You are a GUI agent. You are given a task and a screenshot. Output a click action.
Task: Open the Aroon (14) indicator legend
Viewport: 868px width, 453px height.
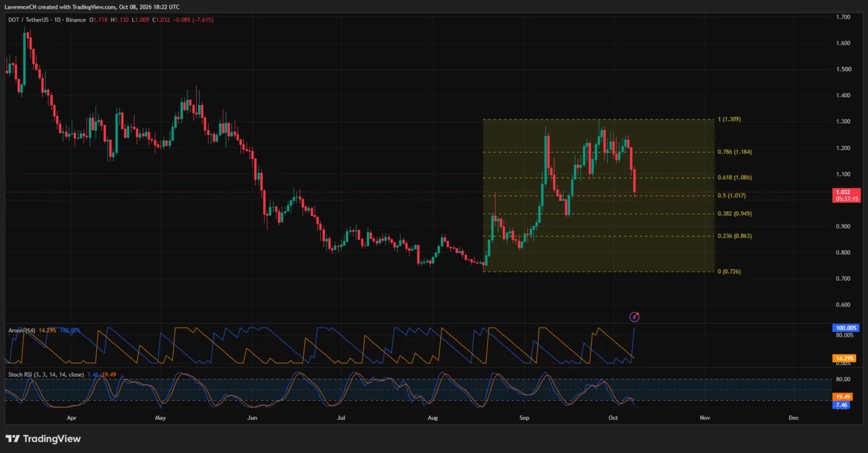pyautogui.click(x=22, y=330)
